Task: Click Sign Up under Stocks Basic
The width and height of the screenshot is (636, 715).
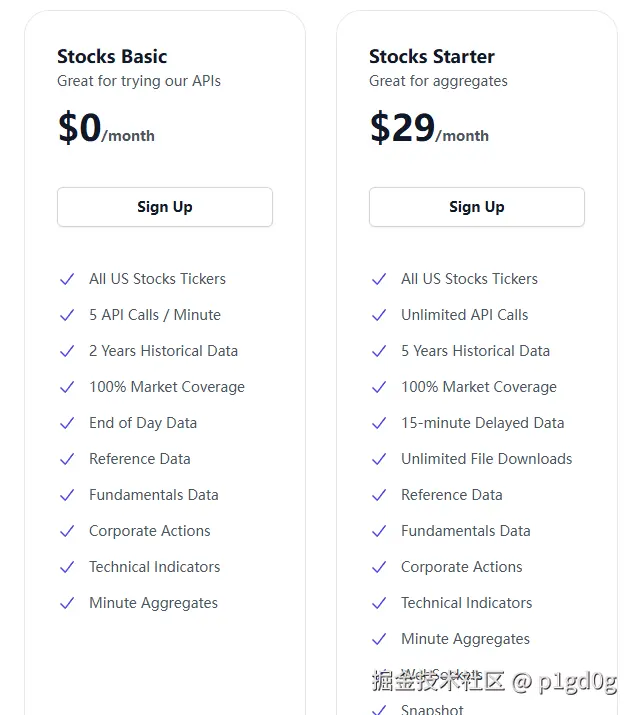Action: [x=165, y=207]
